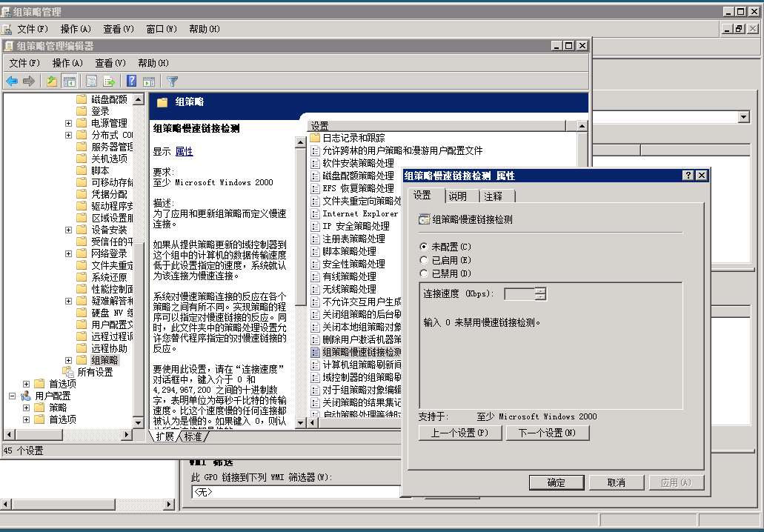
Task: Select 脚本策略处理 in settings list
Action: (349, 251)
